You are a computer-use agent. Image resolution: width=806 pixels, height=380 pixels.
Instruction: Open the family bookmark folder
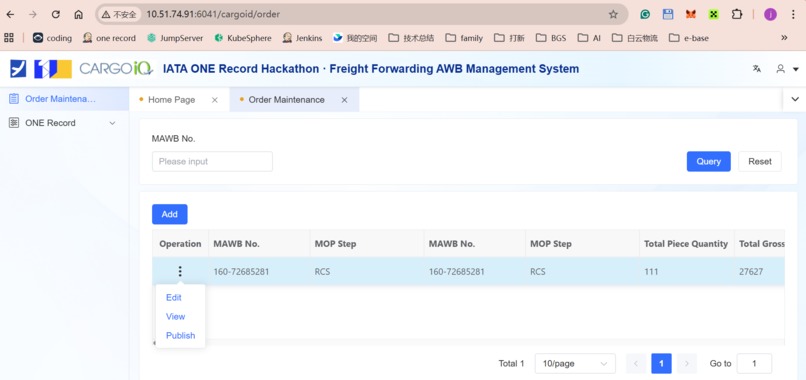pyautogui.click(x=464, y=38)
